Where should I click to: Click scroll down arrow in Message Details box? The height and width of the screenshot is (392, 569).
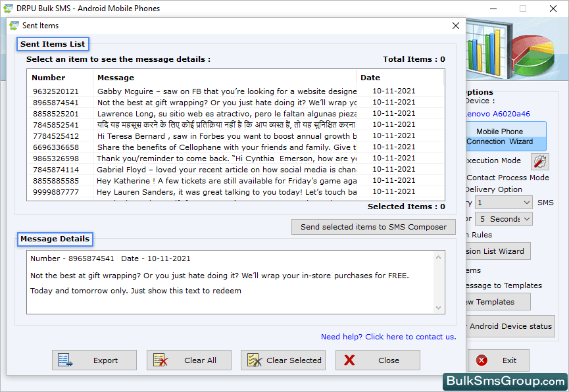coord(438,308)
